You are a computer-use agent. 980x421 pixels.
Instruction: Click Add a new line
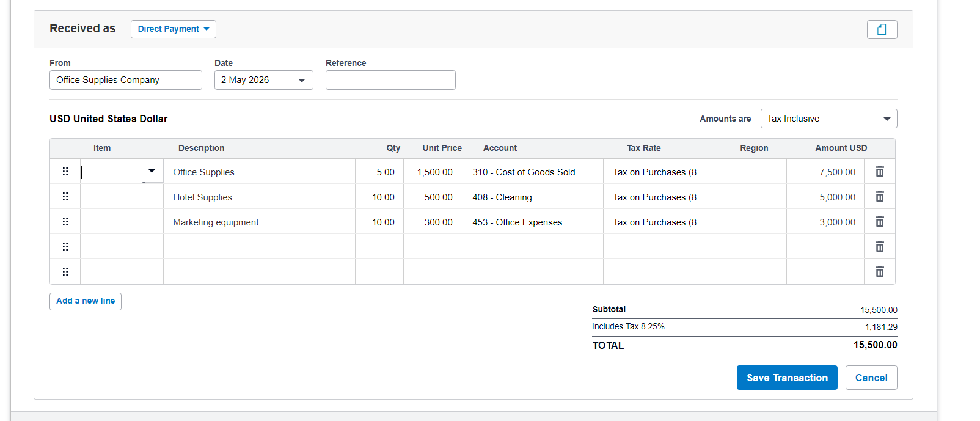(x=86, y=301)
